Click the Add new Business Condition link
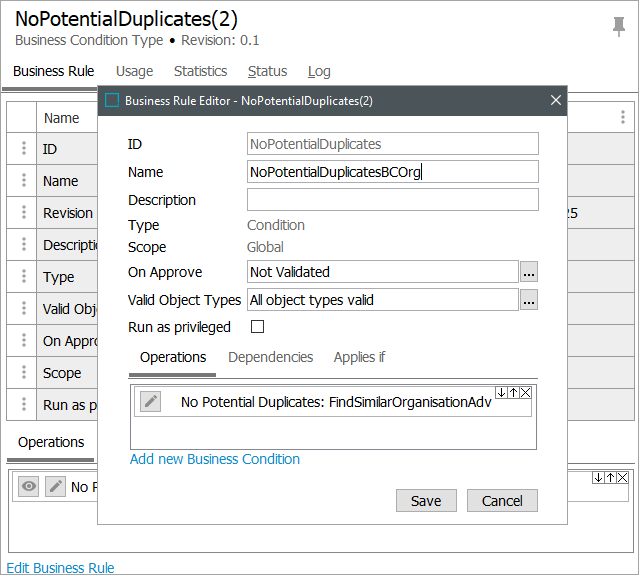Image resolution: width=639 pixels, height=575 pixels. tap(215, 459)
